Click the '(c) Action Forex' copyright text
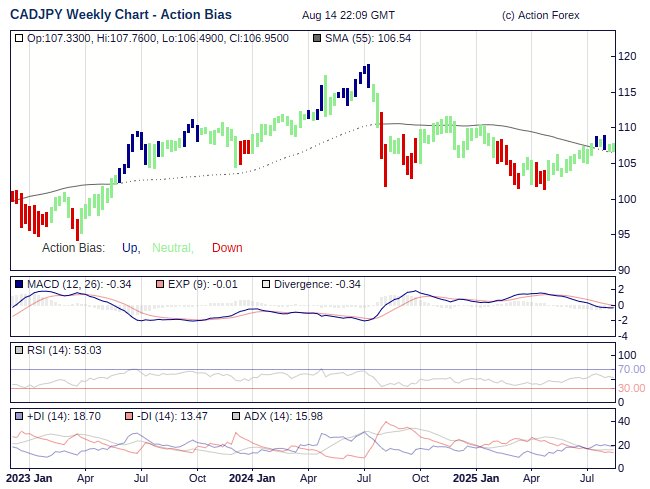 540,16
